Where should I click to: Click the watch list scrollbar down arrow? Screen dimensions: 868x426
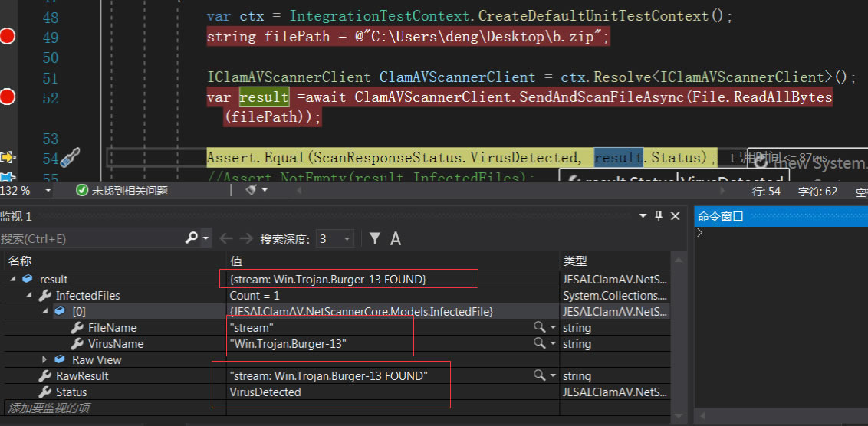679,415
